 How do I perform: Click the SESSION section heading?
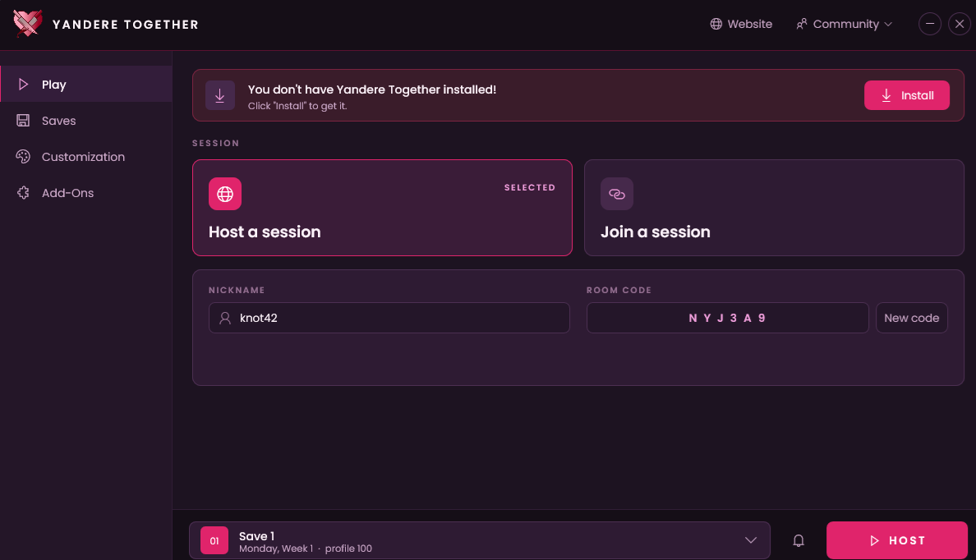coord(215,143)
